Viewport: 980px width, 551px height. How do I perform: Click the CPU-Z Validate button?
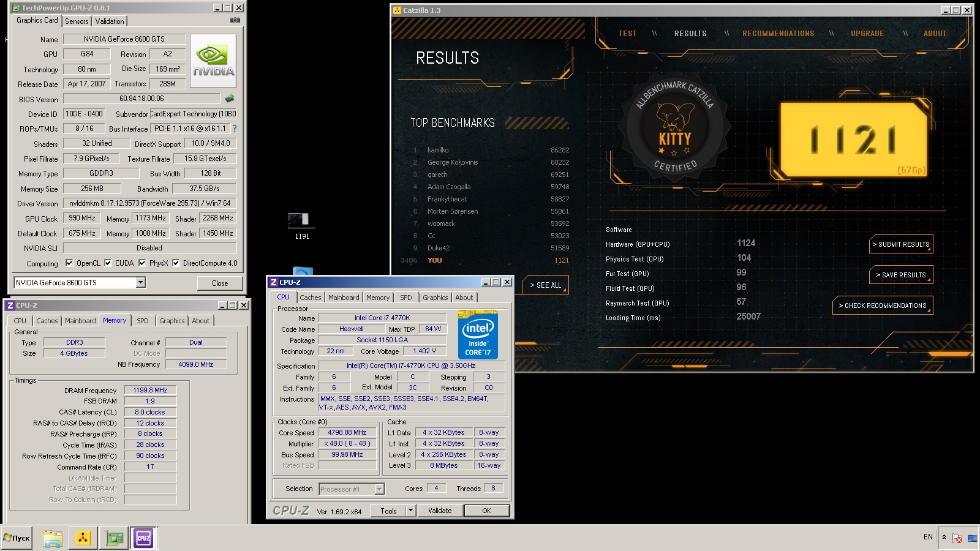(440, 511)
